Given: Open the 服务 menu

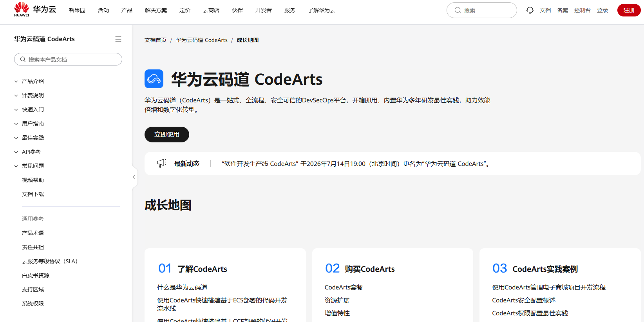Looking at the screenshot, I should click(290, 10).
